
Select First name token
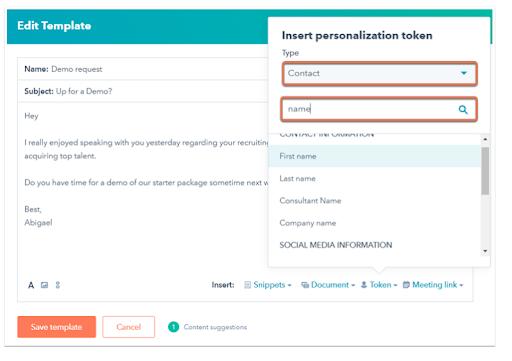[375, 156]
